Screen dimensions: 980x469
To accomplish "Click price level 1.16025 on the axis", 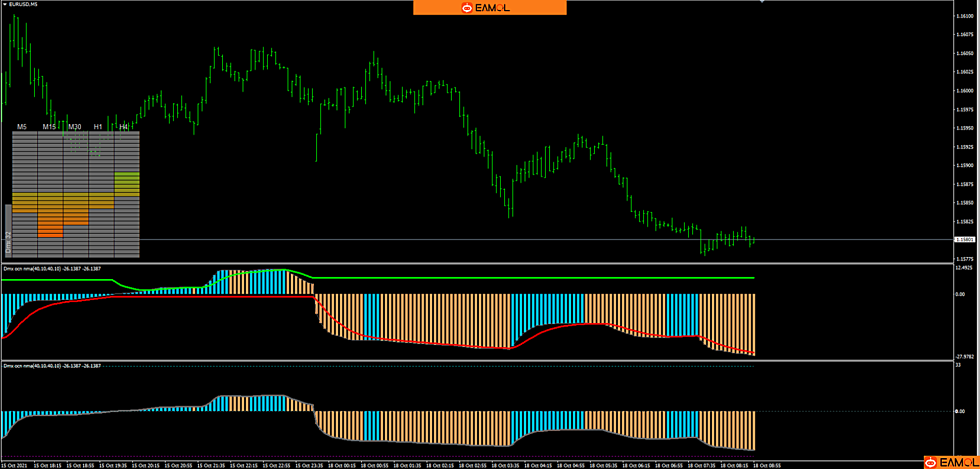I will tap(965, 72).
